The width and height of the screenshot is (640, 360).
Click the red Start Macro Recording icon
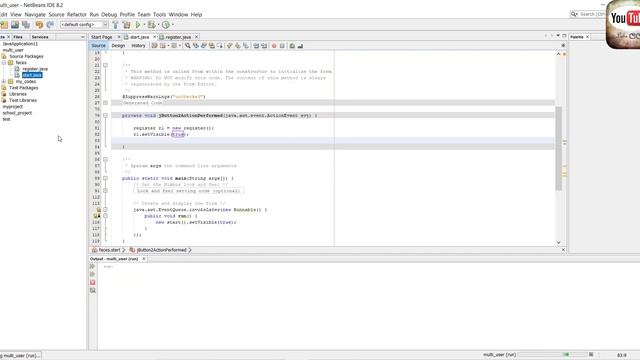274,46
